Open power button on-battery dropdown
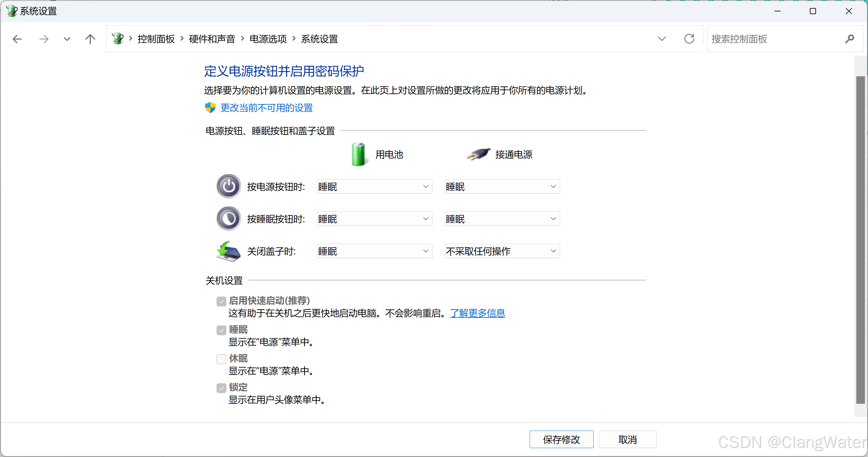This screenshot has height=457, width=868. coord(374,187)
